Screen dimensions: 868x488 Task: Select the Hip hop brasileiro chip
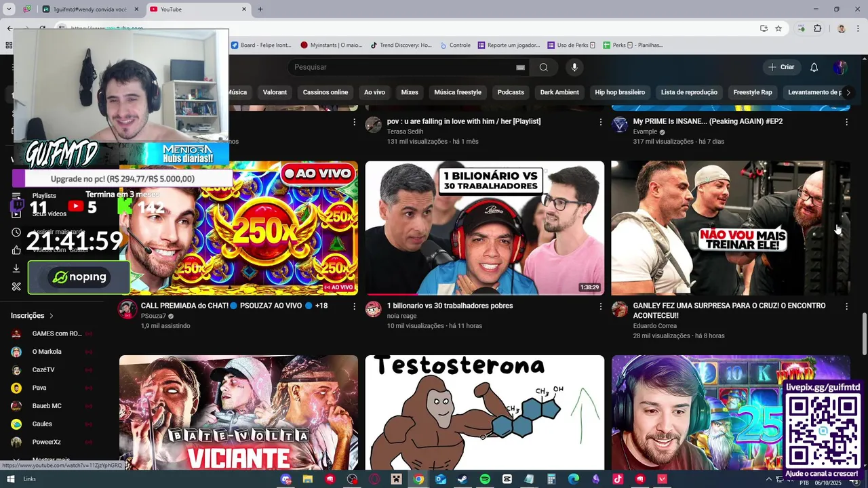click(x=620, y=92)
